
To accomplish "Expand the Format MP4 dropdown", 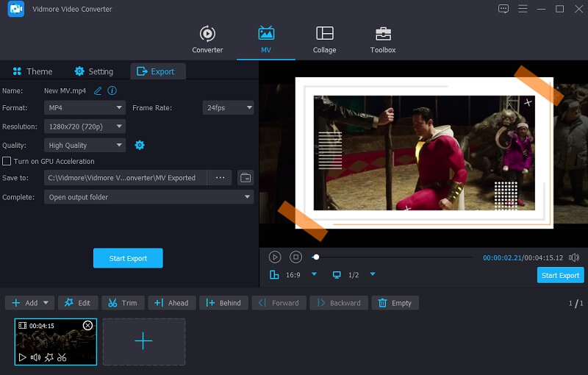I will [85, 107].
